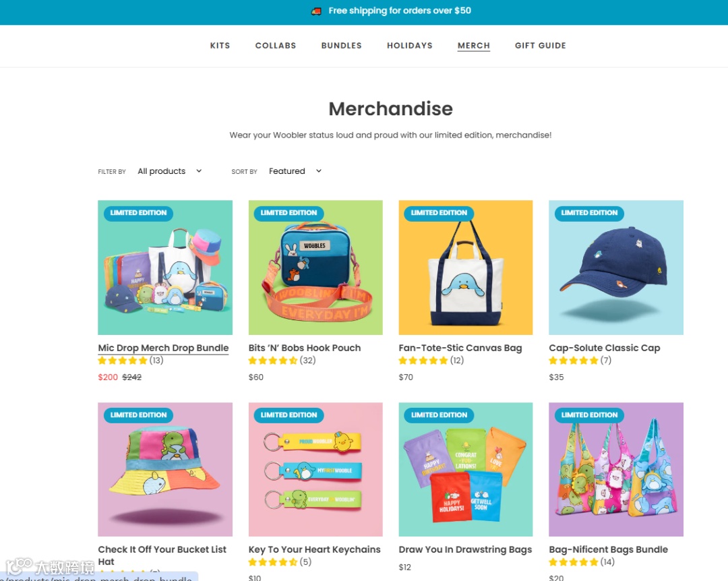Open the Collabs navigation item
This screenshot has width=728, height=581.
tap(275, 46)
